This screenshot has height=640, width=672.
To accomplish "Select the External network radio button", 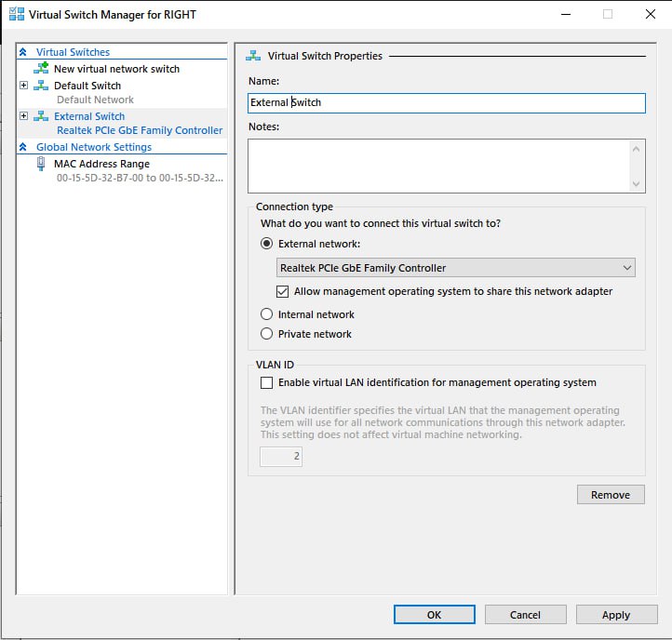I will pyautogui.click(x=267, y=244).
